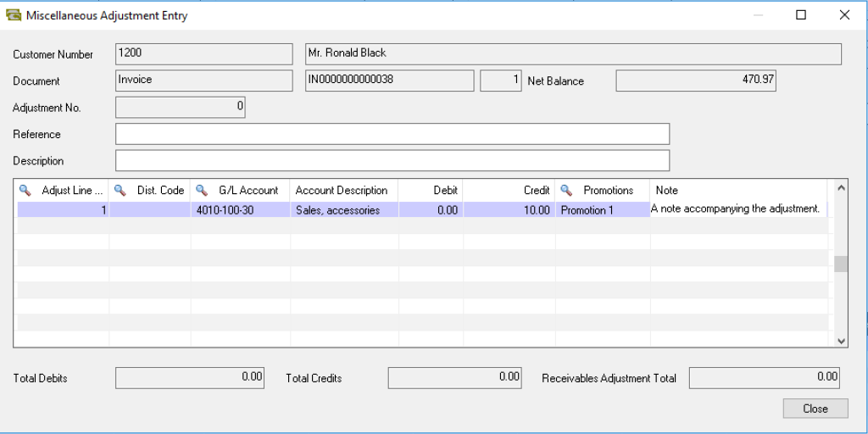
Task: Click the Total Credits field
Action: [x=455, y=378]
